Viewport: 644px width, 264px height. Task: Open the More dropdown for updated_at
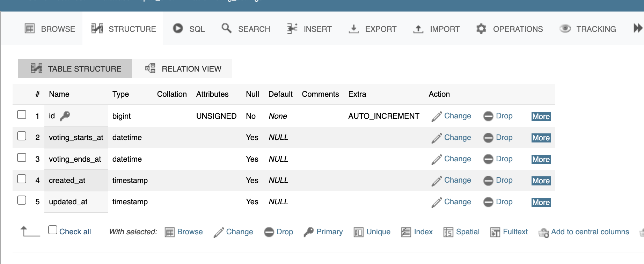541,202
